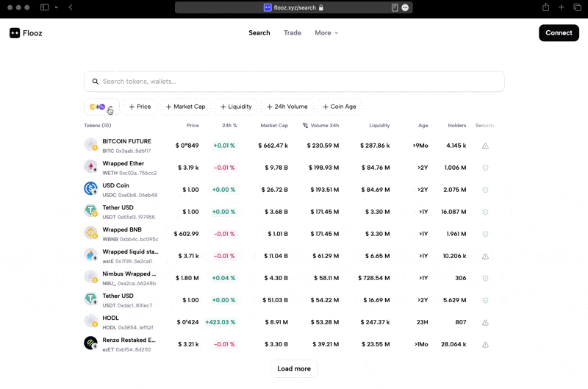This screenshot has width=588, height=389.
Task: Click the Connect button
Action: (559, 33)
